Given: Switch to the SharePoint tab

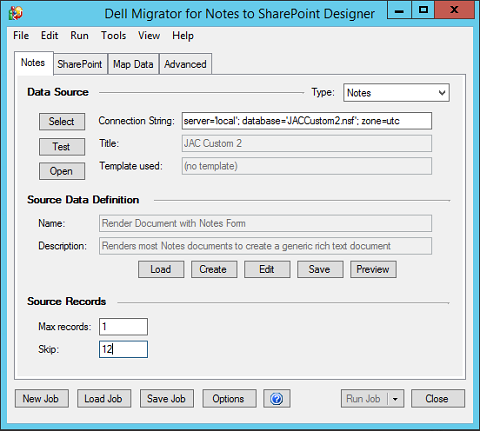Looking at the screenshot, I should 80,64.
